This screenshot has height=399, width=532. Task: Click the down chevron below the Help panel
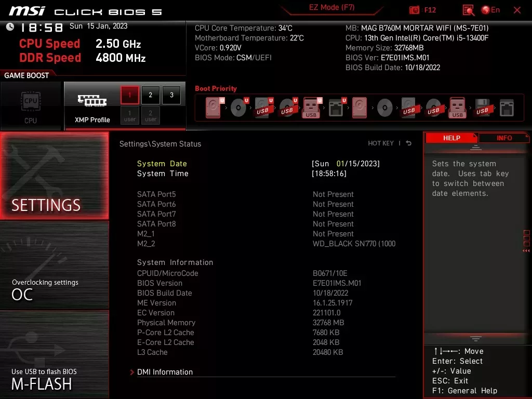(x=475, y=338)
